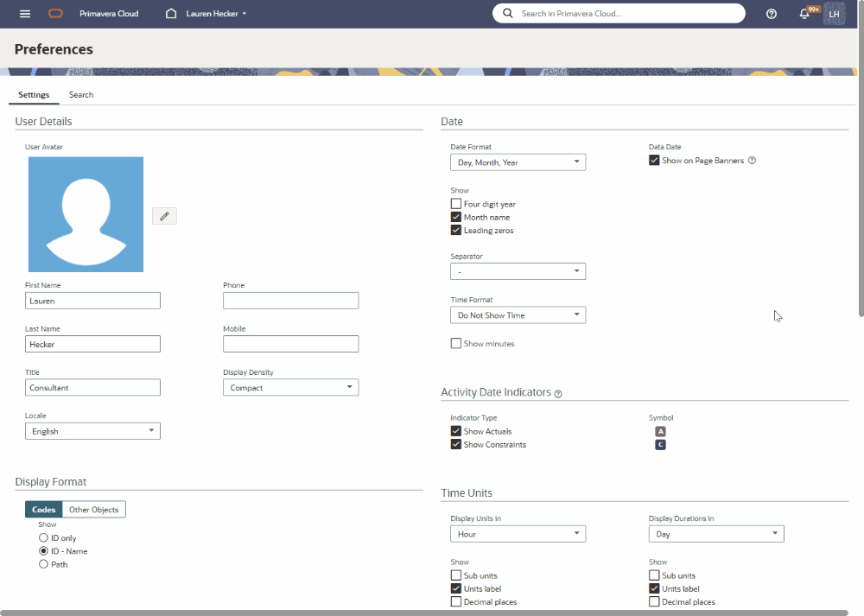Open the Locale English dropdown
The image size is (864, 616).
tap(92, 431)
